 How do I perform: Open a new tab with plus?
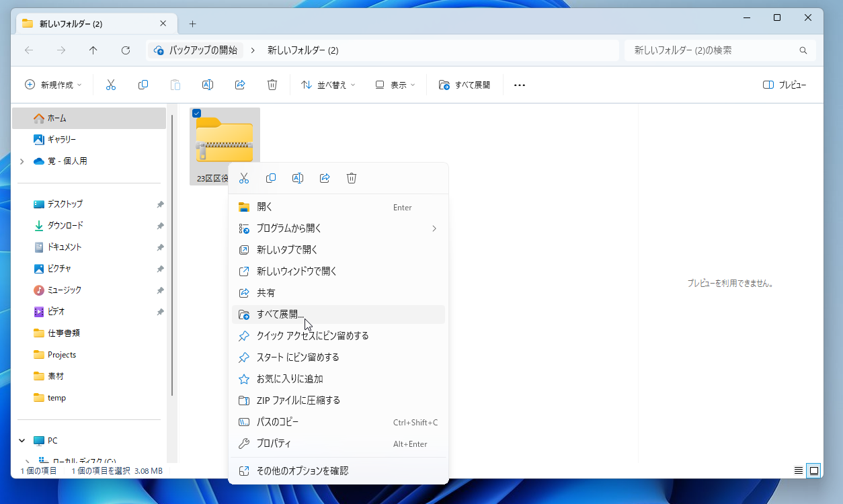(x=192, y=24)
